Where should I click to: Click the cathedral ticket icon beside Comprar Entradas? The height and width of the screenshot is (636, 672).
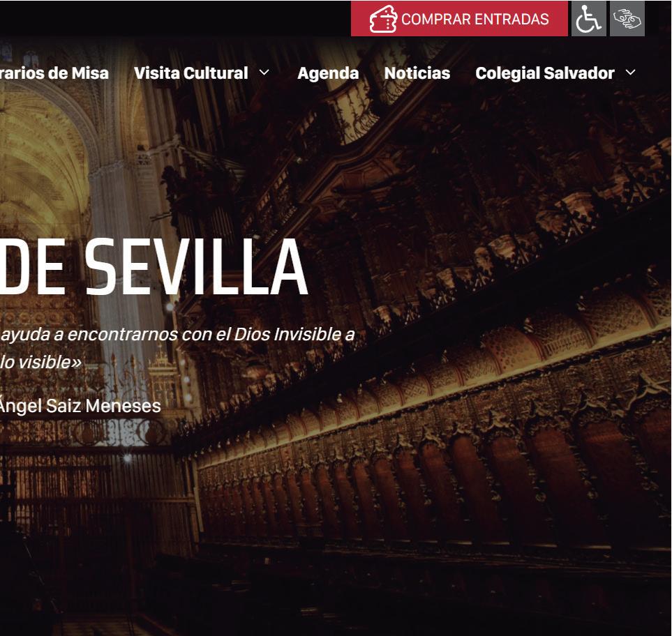pyautogui.click(x=382, y=19)
